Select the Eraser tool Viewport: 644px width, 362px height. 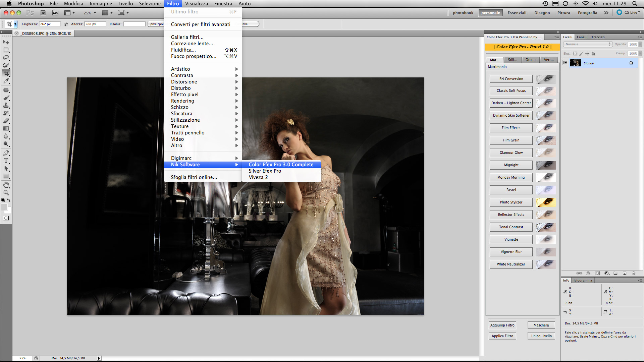pos(6,121)
